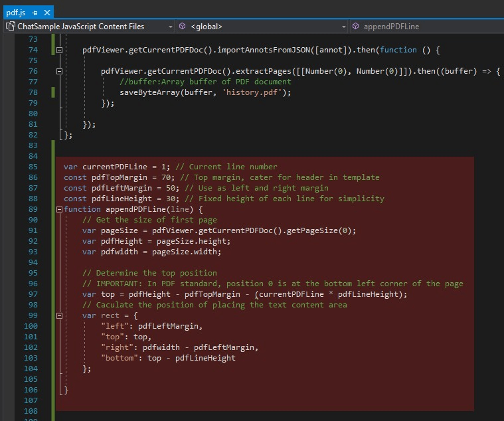Click line number 97 in the gutter

point(33,294)
